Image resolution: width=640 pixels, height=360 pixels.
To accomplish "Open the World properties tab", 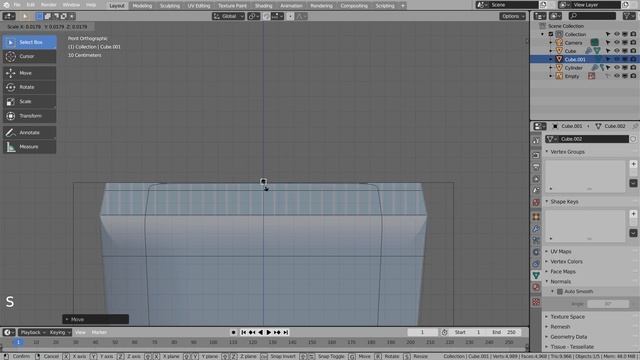I will (x=536, y=202).
